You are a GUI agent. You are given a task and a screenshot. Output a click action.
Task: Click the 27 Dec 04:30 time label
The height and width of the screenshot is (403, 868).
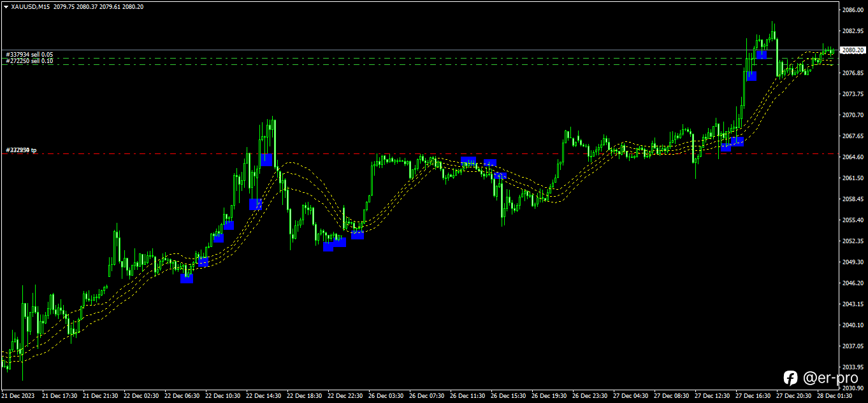coord(631,396)
